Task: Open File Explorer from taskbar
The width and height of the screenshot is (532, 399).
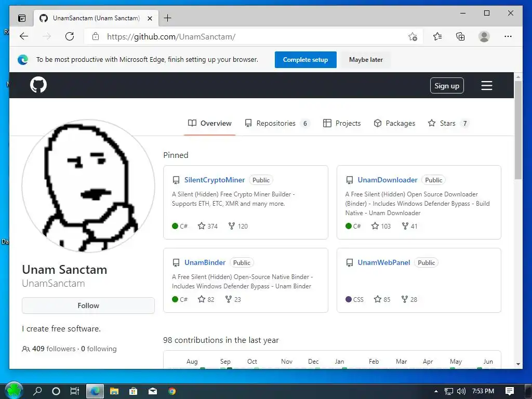Action: [x=114, y=391]
